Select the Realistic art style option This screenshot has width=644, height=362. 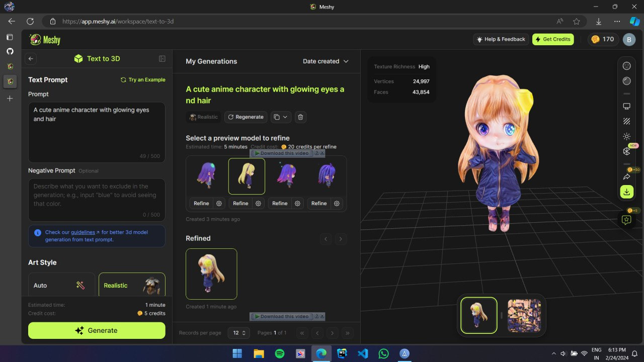132,285
